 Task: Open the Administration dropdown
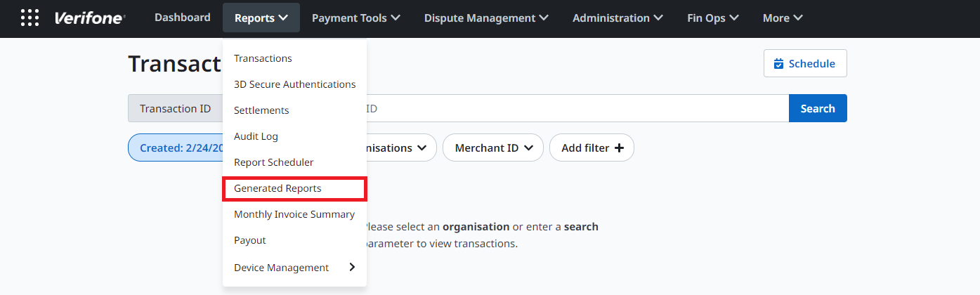pyautogui.click(x=618, y=18)
